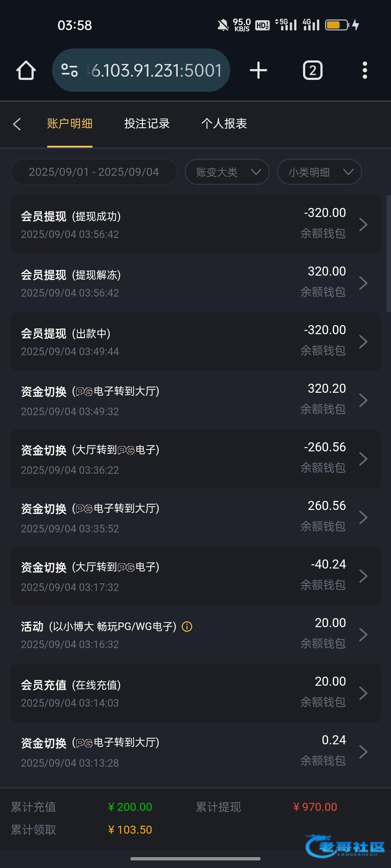Viewport: 391px width, 868px height.
Task: Click the scrollbar on the right edge
Action: pyautogui.click(x=388, y=253)
